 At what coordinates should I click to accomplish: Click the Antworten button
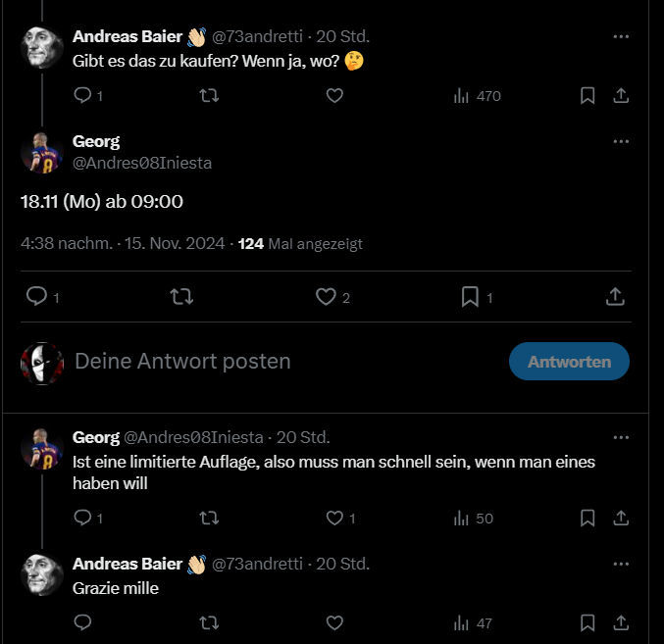pos(569,362)
